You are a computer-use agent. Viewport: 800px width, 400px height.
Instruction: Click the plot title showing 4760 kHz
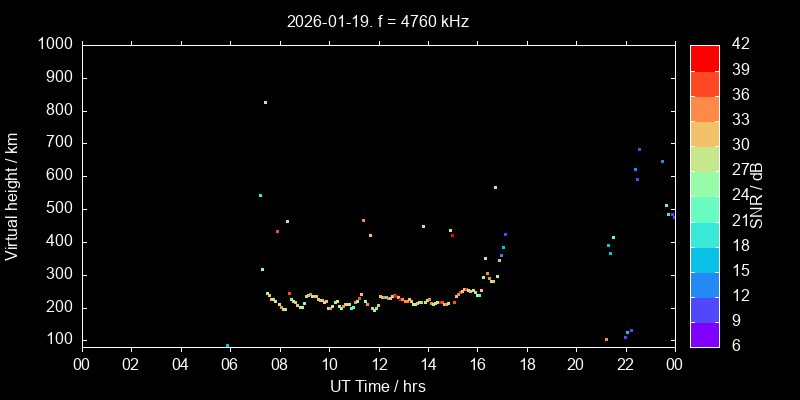pyautogui.click(x=377, y=20)
